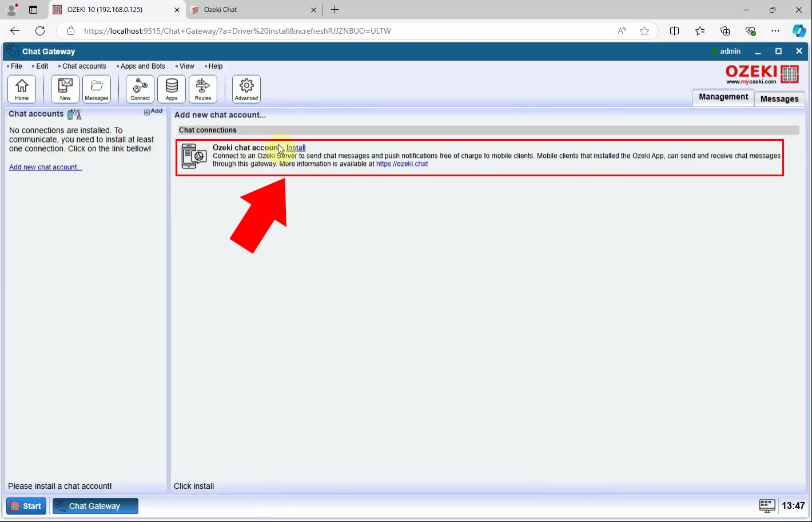
Task: Open the tab actions menu icon
Action: 33,10
